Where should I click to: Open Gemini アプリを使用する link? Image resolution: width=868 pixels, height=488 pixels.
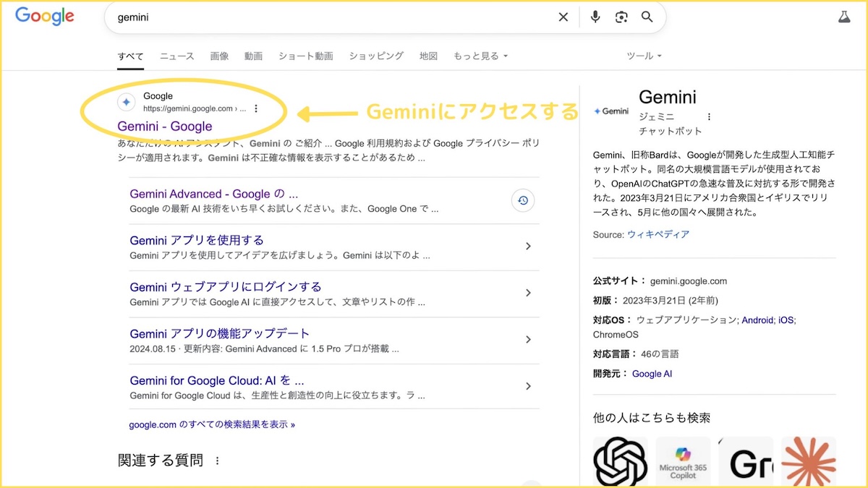point(197,240)
